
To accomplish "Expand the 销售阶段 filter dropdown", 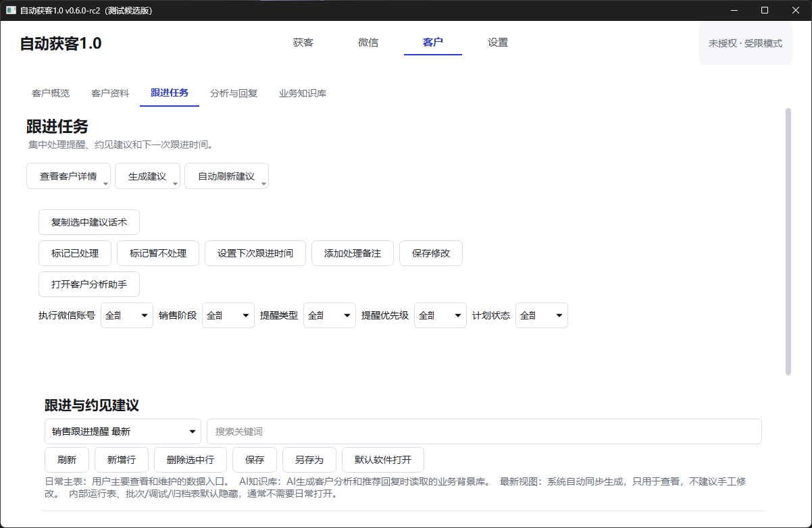I will [x=228, y=315].
